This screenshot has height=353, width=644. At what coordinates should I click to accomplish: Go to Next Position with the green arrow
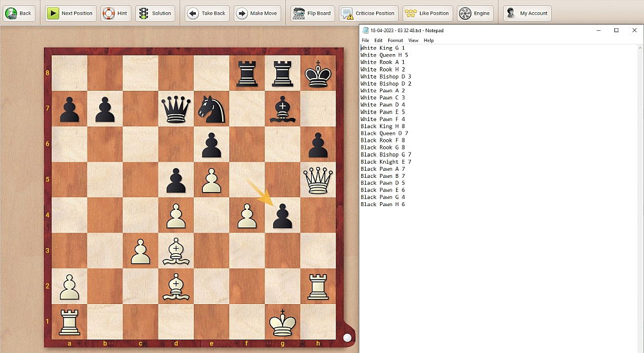71,13
